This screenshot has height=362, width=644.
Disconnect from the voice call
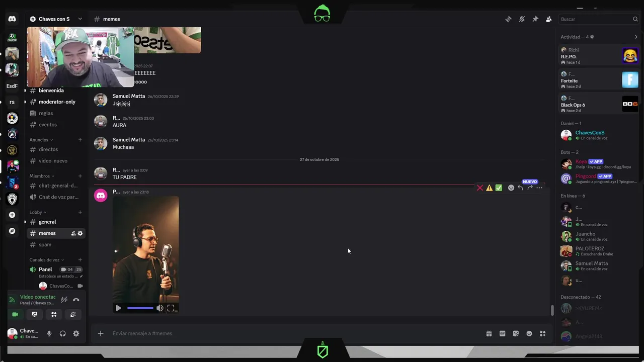76,300
